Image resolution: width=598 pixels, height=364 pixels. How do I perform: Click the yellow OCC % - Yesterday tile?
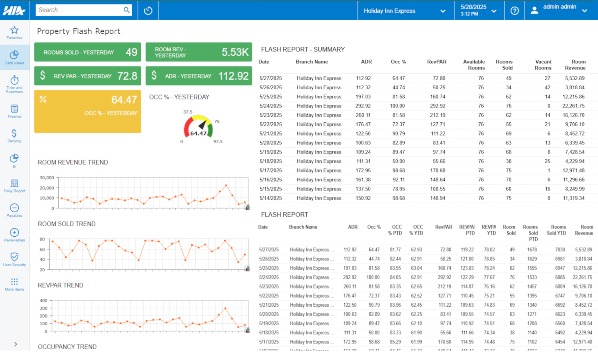[88, 111]
